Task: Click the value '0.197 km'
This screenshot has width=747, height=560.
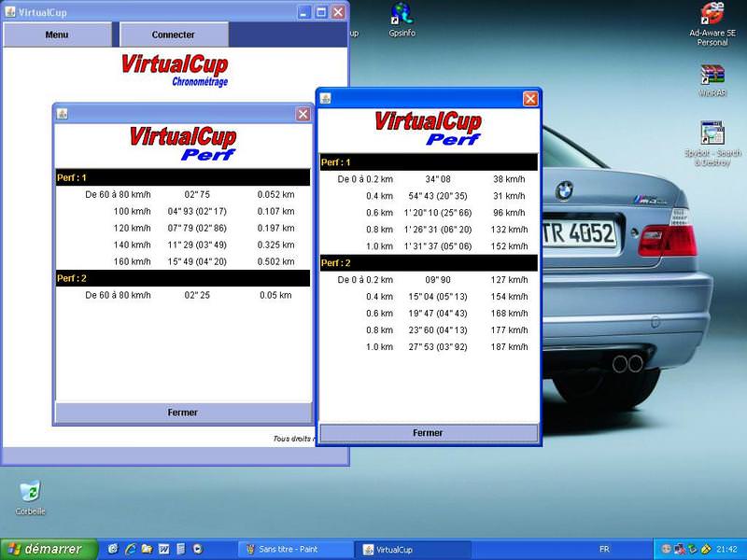Action: pyautogui.click(x=275, y=228)
